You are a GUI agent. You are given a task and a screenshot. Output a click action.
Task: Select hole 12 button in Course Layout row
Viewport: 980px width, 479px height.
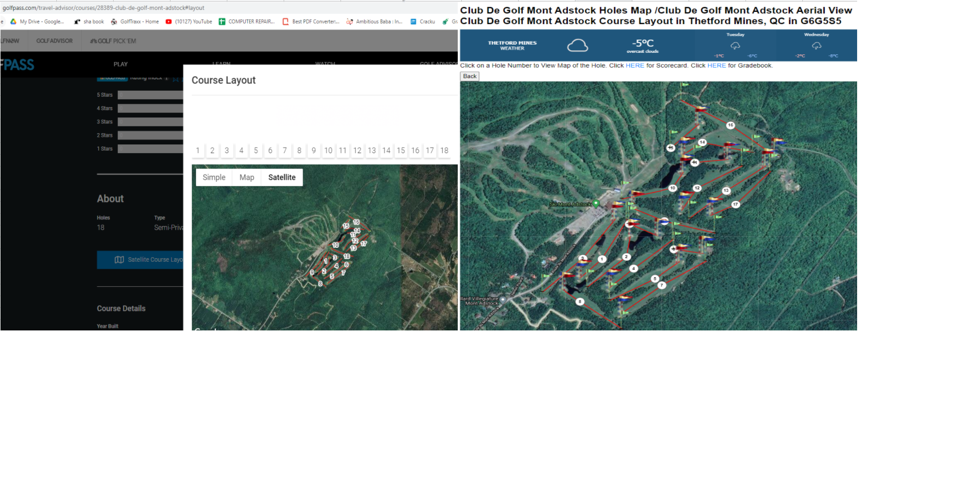pyautogui.click(x=357, y=151)
